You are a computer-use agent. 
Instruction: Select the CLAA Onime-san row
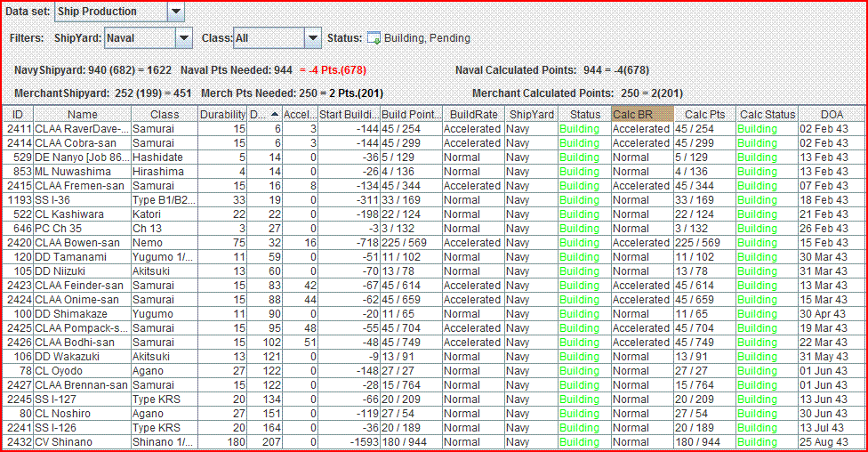(434, 300)
